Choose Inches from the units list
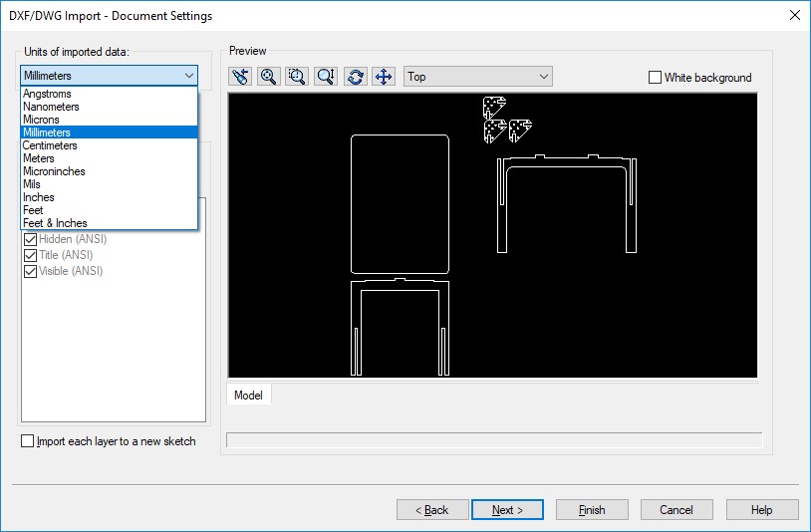 coord(110,197)
